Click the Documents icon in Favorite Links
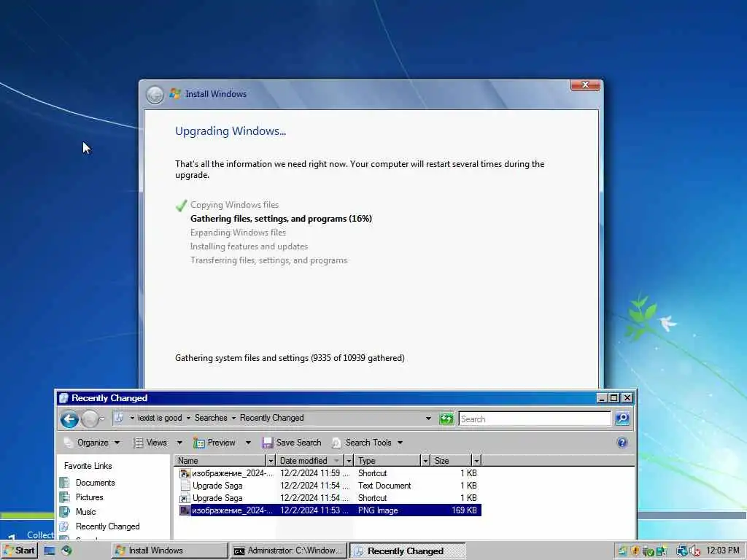The width and height of the screenshot is (747, 560). pos(64,483)
